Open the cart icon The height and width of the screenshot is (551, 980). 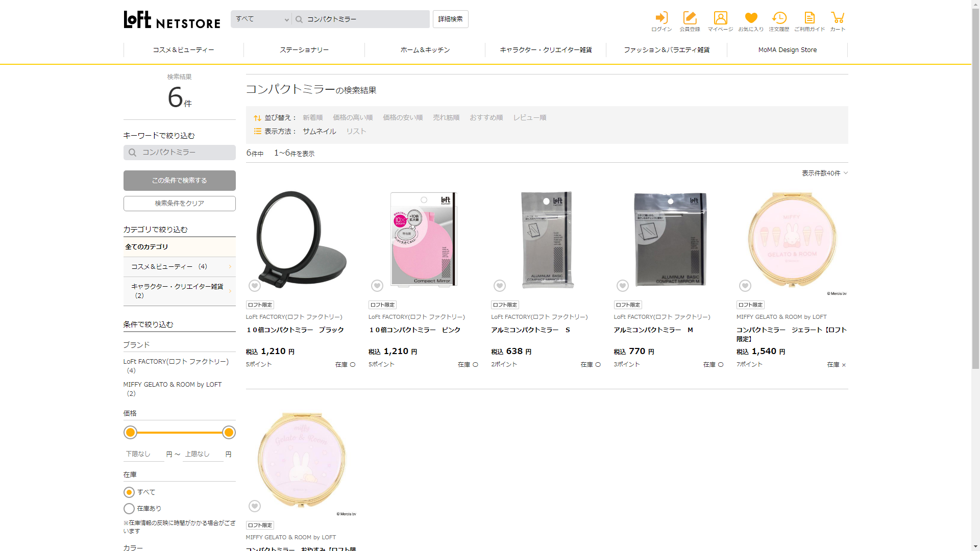[837, 21]
